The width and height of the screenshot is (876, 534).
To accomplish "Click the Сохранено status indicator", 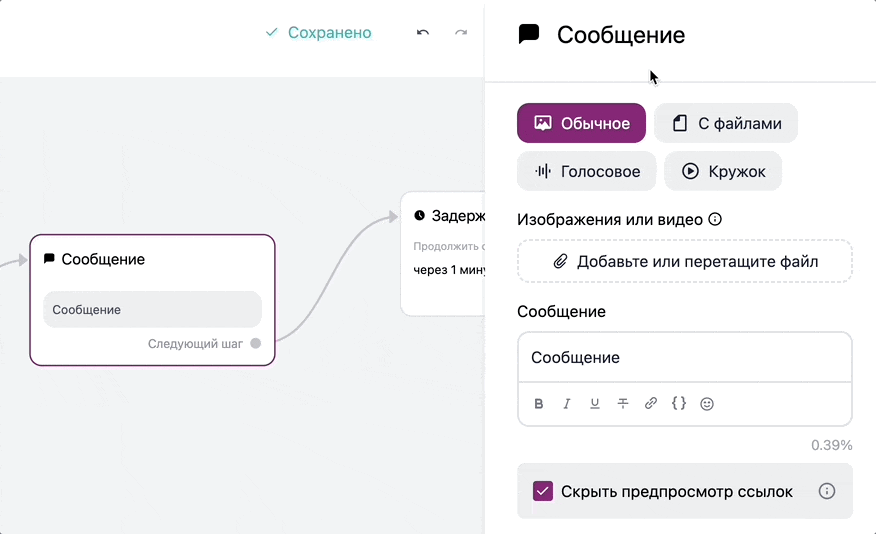I will [318, 33].
